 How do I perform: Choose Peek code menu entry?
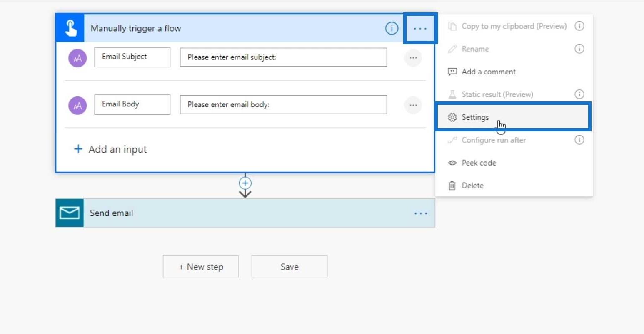tap(514, 163)
